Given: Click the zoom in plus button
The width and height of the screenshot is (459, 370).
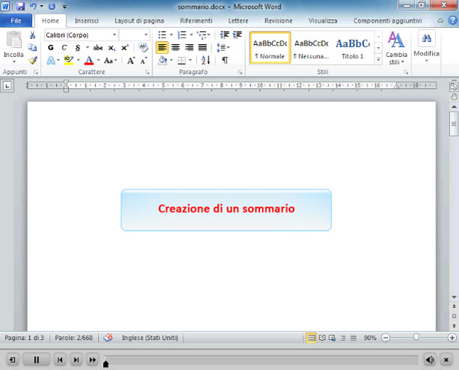Looking at the screenshot, I should click(452, 338).
